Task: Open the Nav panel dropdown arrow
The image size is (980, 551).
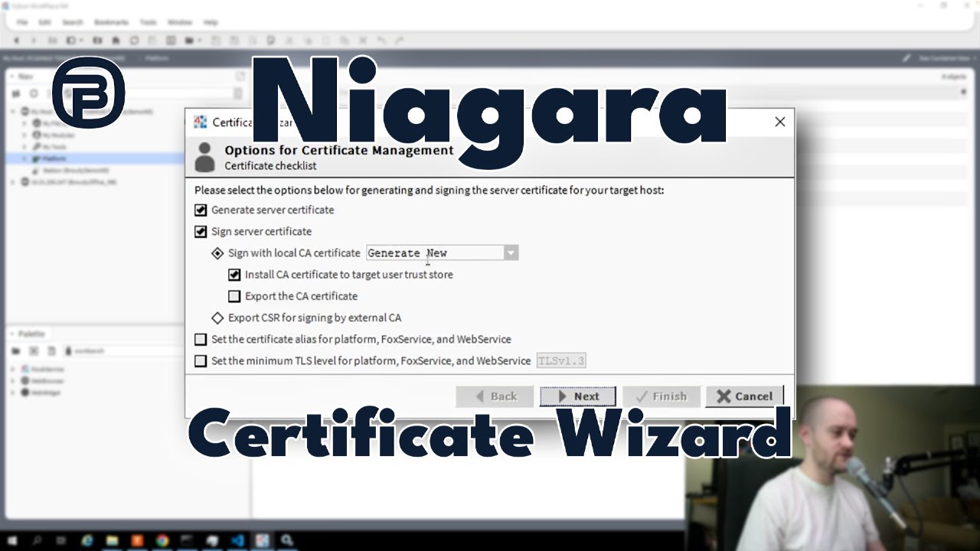Action: [11, 77]
